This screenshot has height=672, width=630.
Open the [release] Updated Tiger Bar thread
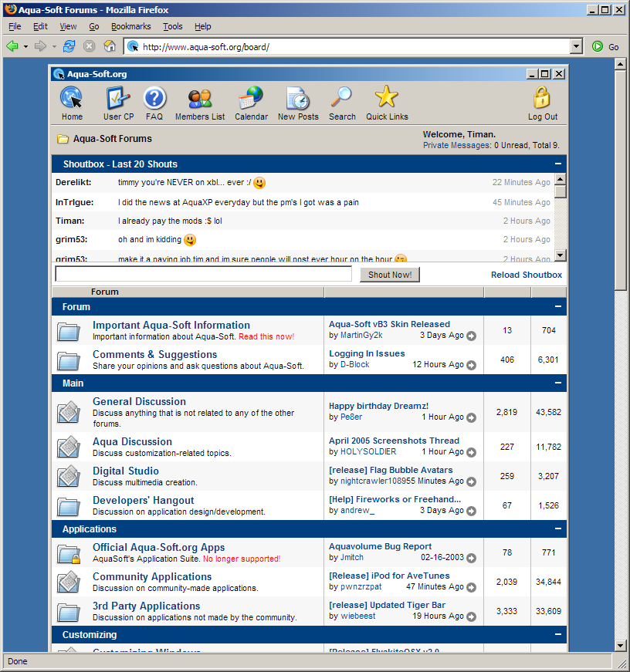tap(387, 605)
